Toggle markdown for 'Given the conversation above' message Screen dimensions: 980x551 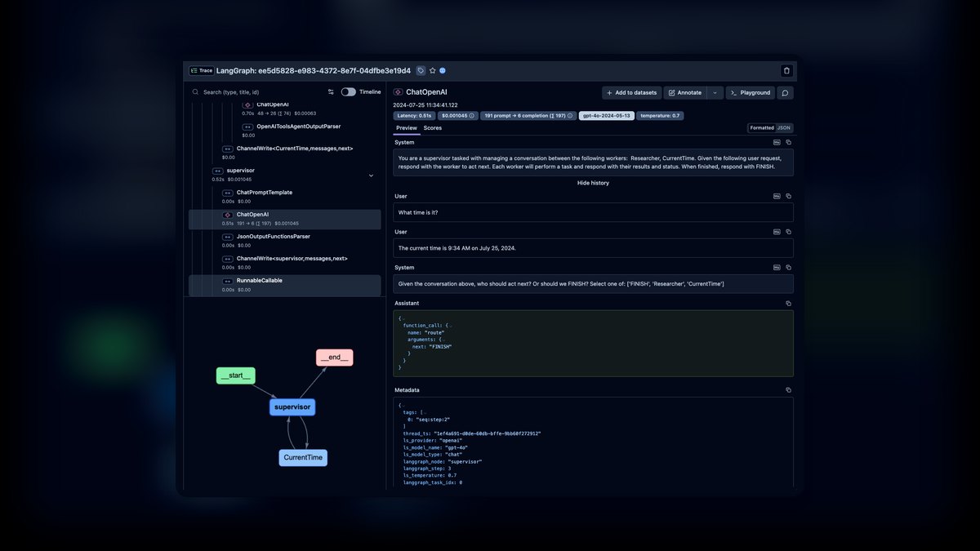coord(777,267)
